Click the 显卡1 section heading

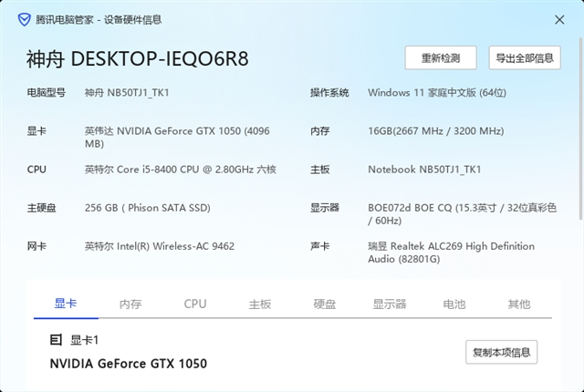coord(85,340)
